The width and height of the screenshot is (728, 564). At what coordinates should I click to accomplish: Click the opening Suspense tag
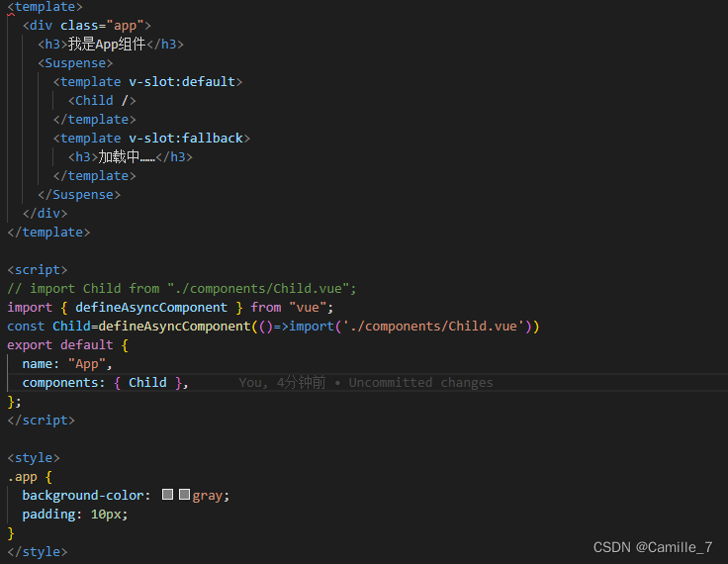click(76, 63)
